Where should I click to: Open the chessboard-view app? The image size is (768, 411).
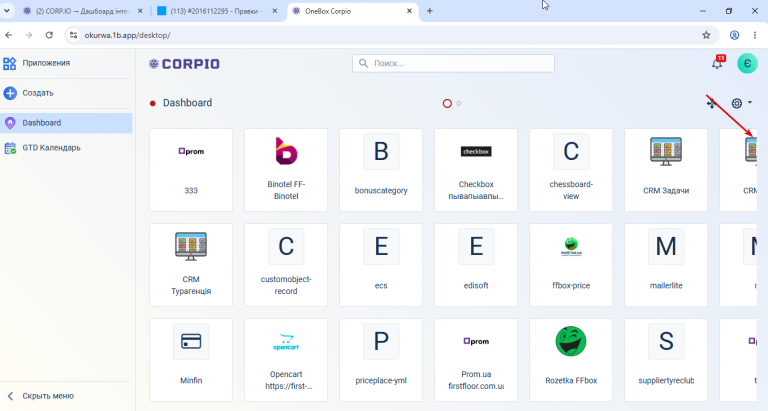pos(571,170)
